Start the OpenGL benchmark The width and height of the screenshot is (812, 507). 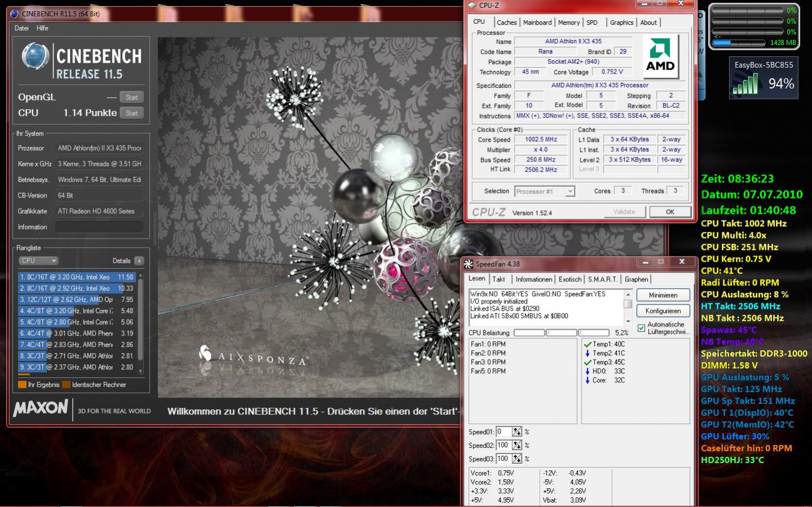pos(132,97)
